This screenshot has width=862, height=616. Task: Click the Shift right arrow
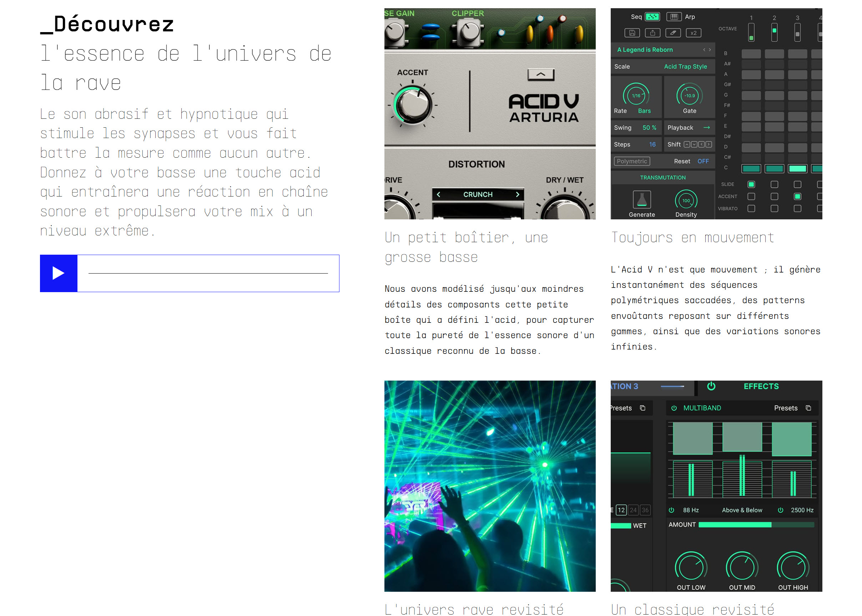[x=709, y=144]
